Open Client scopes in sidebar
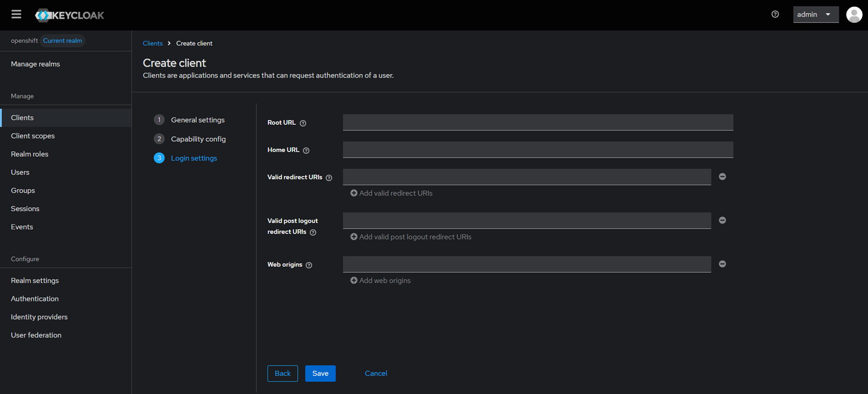This screenshot has height=394, width=868. tap(33, 136)
